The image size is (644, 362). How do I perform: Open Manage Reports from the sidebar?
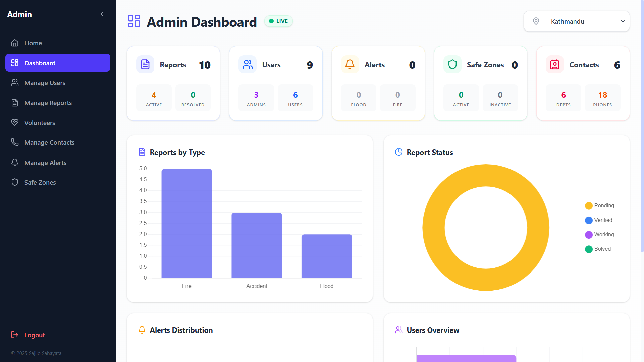58,103
